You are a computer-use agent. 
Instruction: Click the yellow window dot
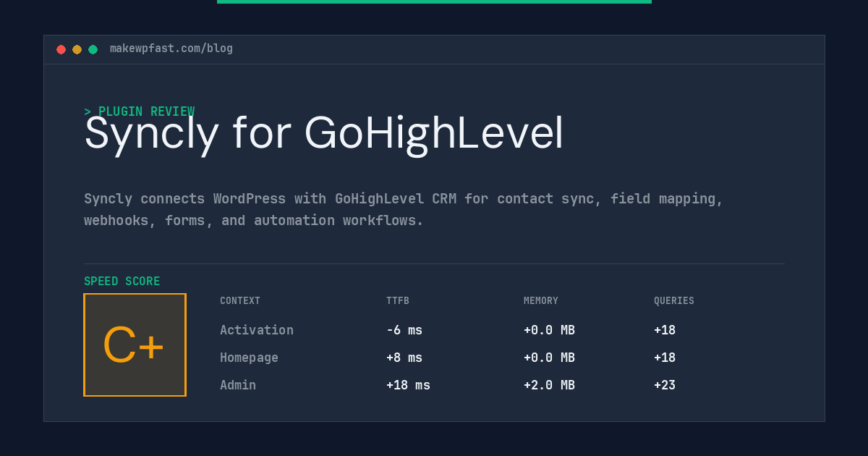(x=77, y=49)
